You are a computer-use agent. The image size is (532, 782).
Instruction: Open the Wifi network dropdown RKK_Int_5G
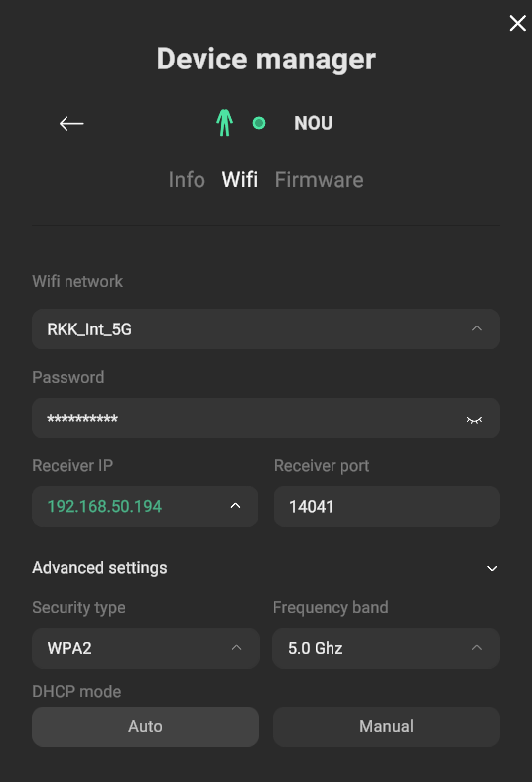pos(266,329)
